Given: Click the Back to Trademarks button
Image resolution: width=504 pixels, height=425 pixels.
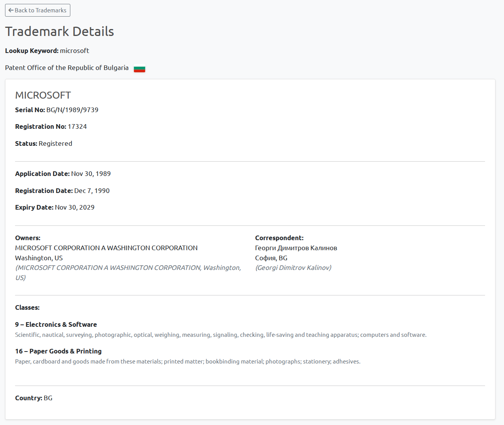Looking at the screenshot, I should click(37, 10).
